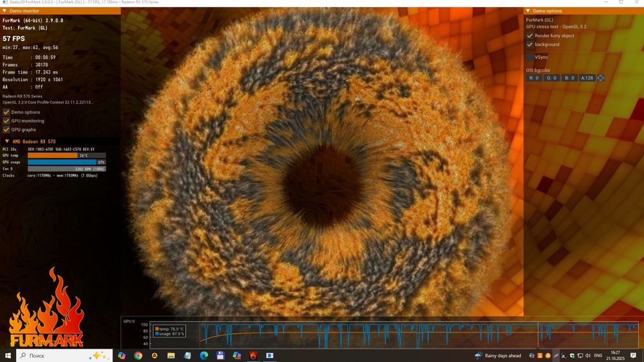644x362 pixels.
Task: Open Google Chrome from the taskbar
Action: pyautogui.click(x=138, y=356)
